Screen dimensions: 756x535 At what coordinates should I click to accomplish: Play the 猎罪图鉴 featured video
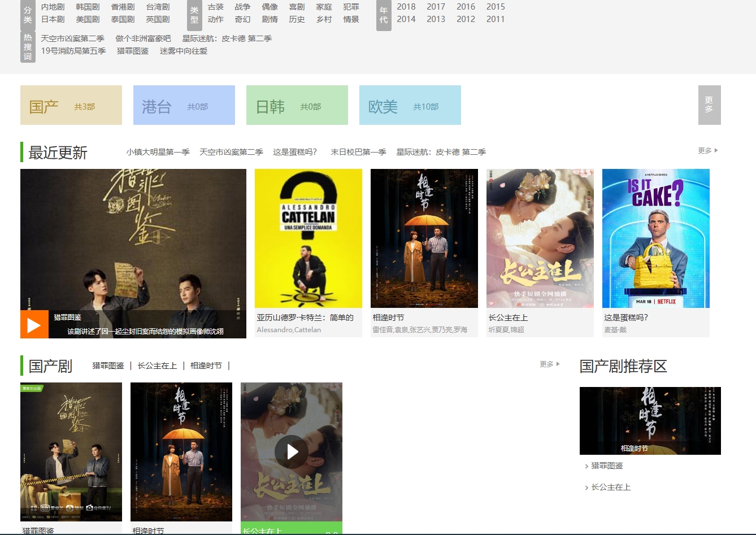click(34, 324)
